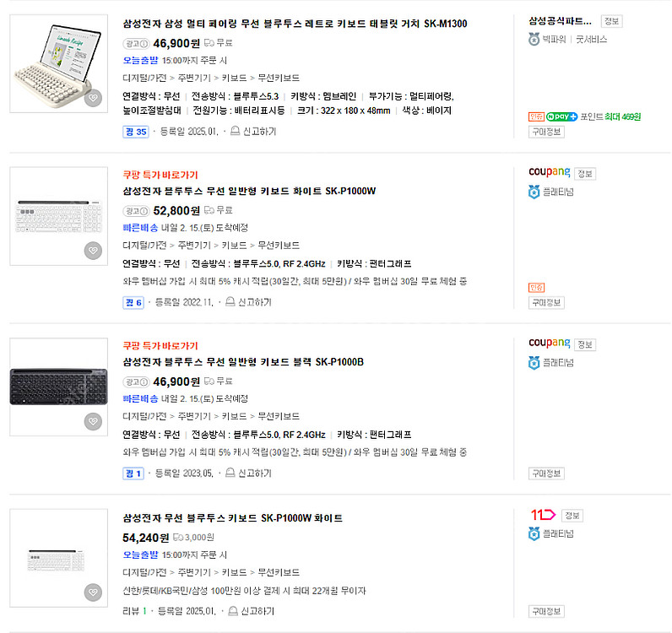Click ad info icon next to 52,800원
The image size is (672, 633).
(x=144, y=211)
